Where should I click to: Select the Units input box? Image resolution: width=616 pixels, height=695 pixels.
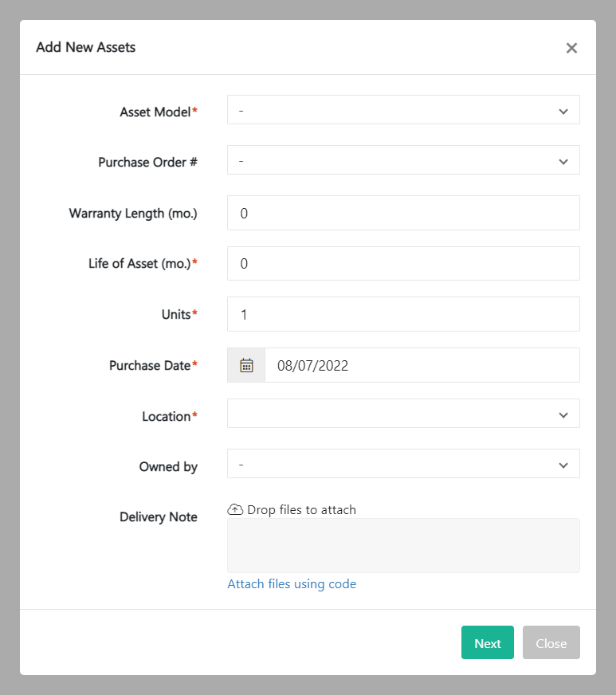coord(403,314)
